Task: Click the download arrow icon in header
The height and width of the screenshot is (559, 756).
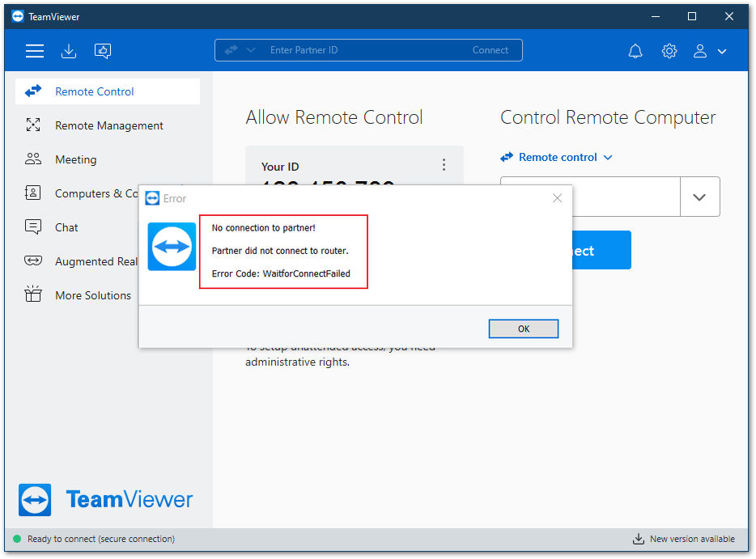Action: [x=69, y=51]
